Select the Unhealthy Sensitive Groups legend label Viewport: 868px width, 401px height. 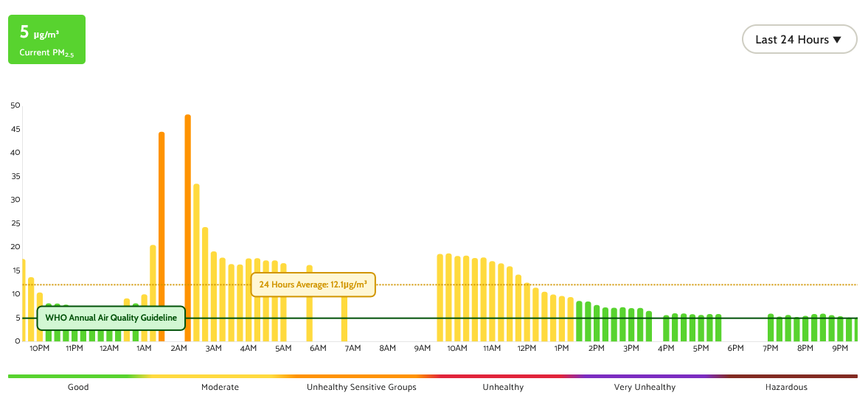click(361, 387)
